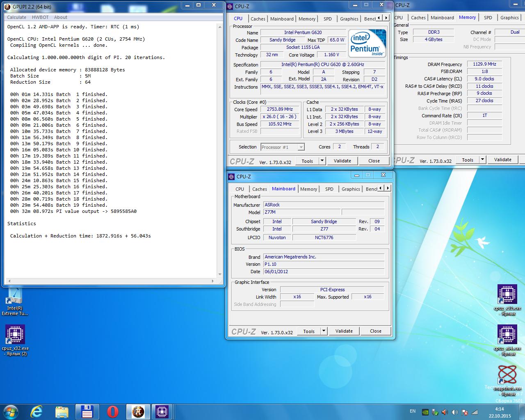Open Memory tab in mainboard CPU-Z window
This screenshot has height=420, width=525.
coord(308,189)
